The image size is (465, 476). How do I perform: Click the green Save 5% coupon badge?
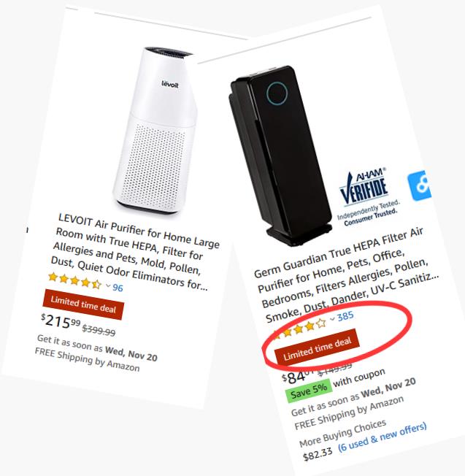pos(309,391)
